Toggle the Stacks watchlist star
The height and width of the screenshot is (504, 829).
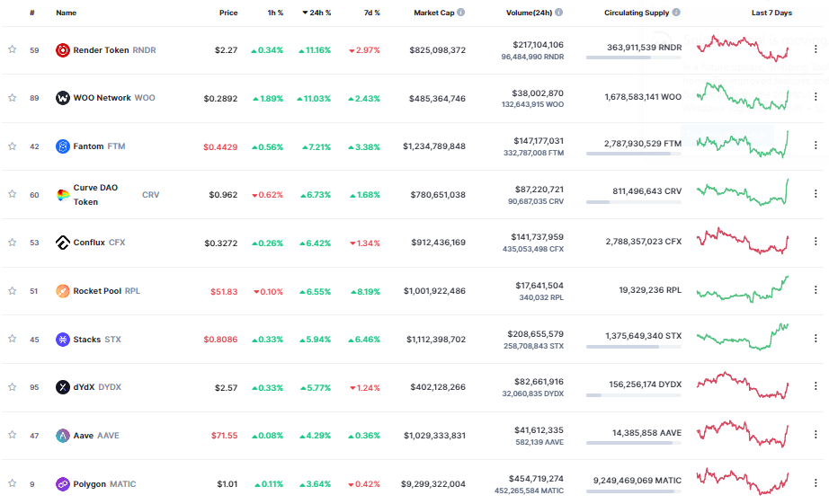tap(13, 339)
